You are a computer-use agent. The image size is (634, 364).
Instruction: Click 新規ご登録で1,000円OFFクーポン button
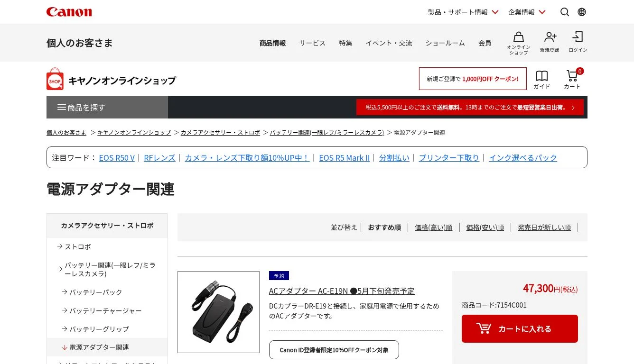473,79
